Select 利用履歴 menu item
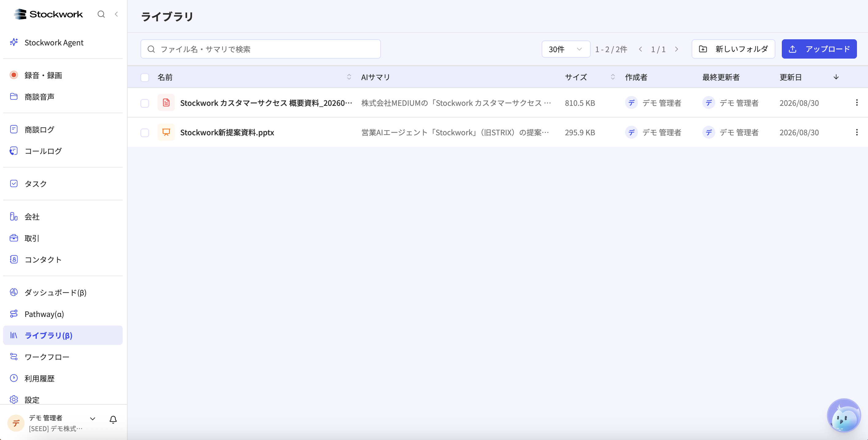868x440 pixels. [63, 378]
